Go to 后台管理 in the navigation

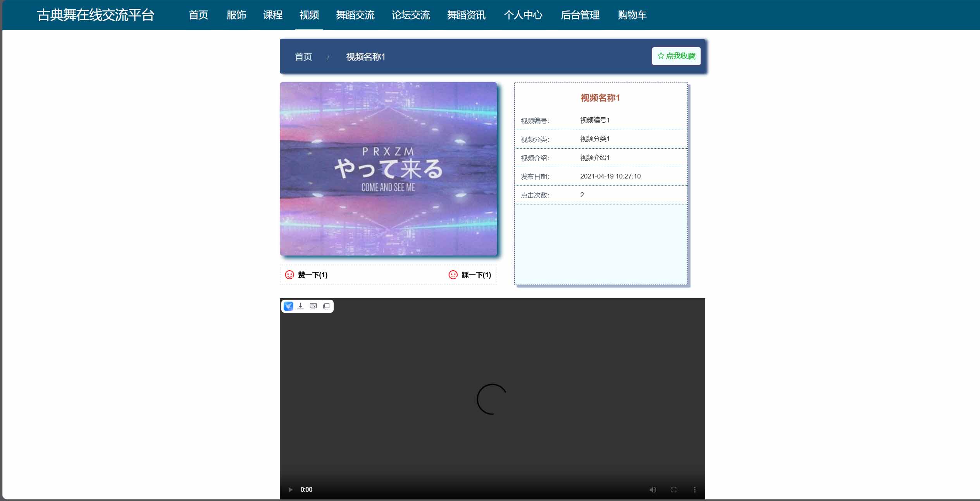pos(580,15)
